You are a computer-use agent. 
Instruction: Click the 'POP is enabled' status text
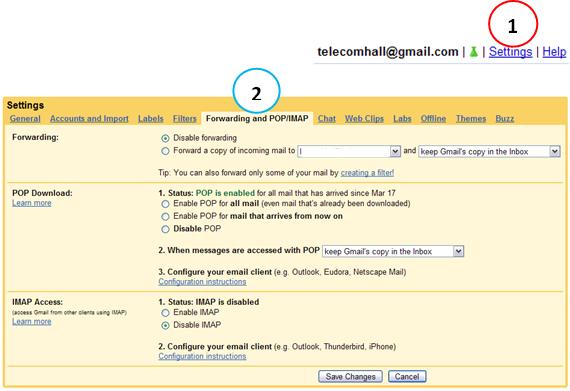click(225, 193)
